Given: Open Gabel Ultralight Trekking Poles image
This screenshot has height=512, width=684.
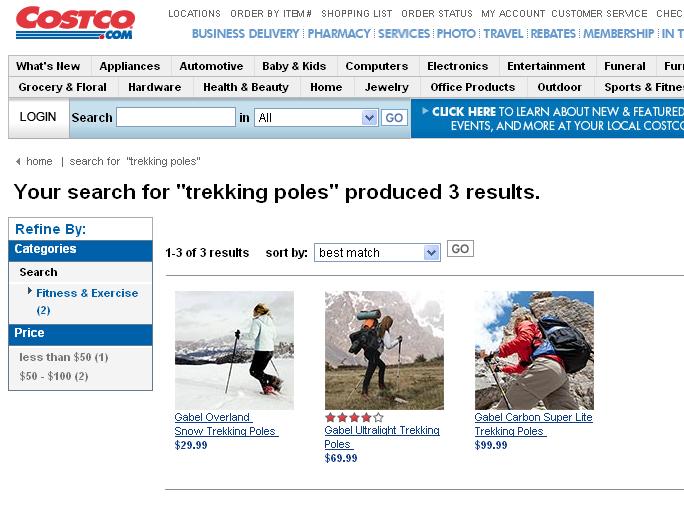Looking at the screenshot, I should click(x=384, y=349).
